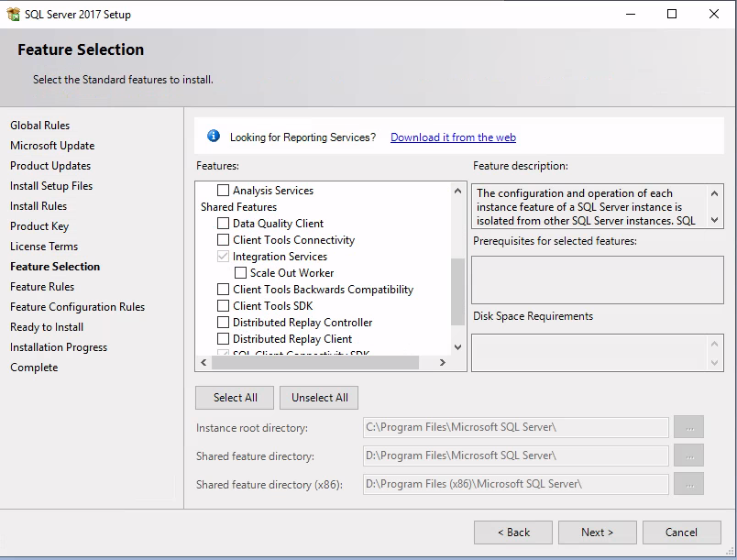Click the Shared feature directory (x86) field
Image resolution: width=737 pixels, height=560 pixels.
515,484
